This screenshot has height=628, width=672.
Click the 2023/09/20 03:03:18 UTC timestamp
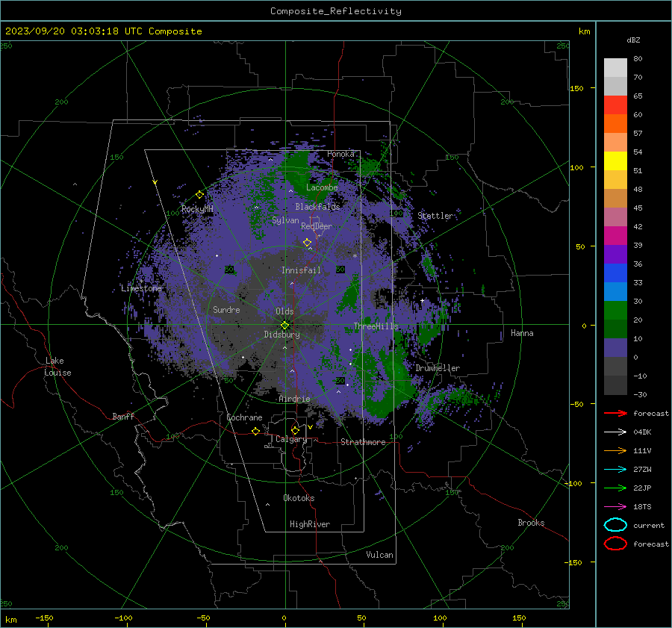[103, 31]
